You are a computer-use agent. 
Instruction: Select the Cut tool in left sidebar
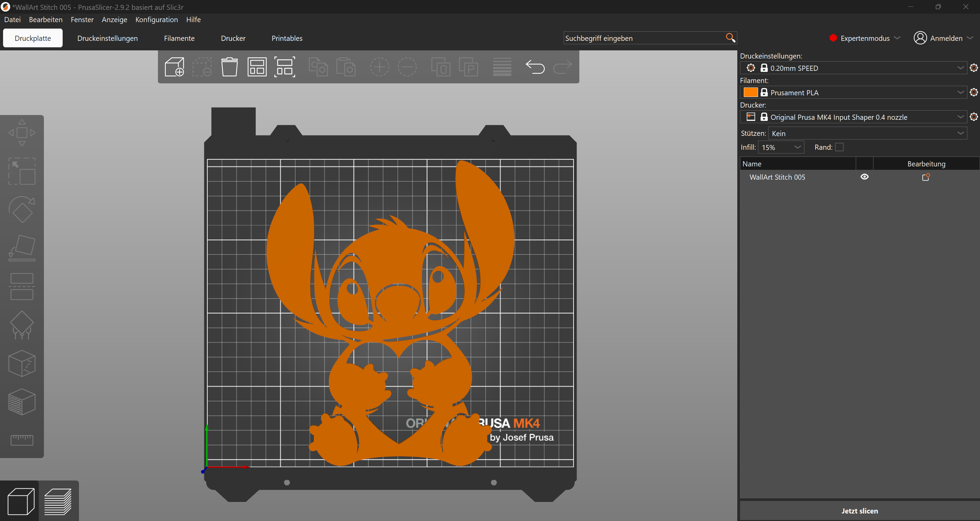click(22, 286)
